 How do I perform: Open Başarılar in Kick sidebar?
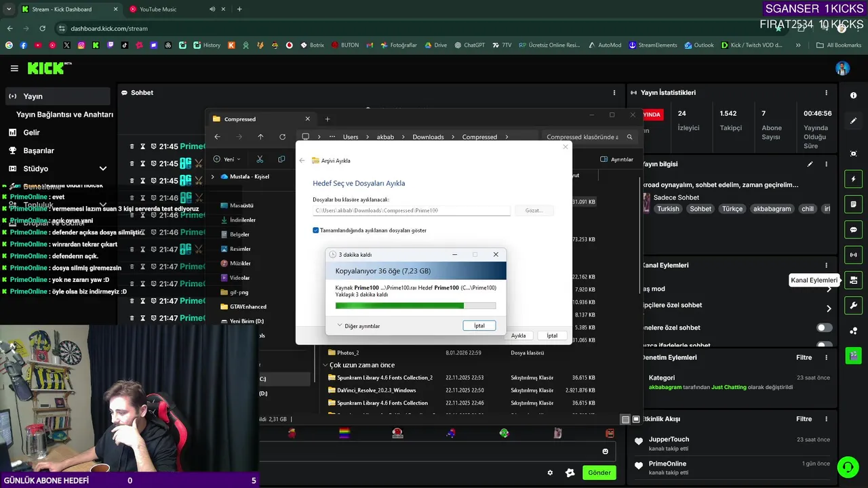click(56, 150)
